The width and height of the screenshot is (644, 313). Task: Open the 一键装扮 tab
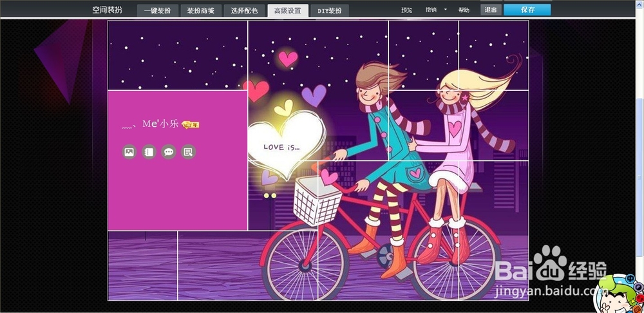click(158, 11)
